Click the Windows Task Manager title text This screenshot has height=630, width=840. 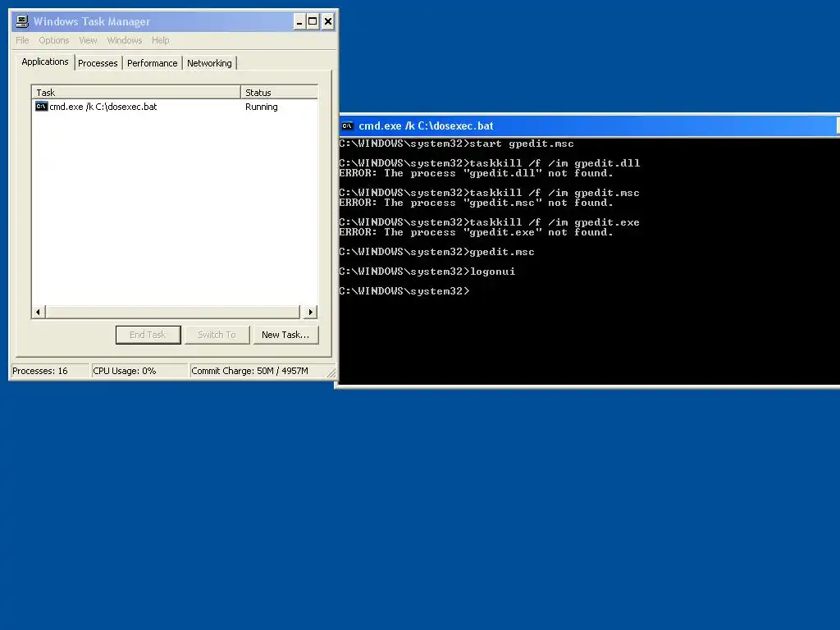click(92, 21)
